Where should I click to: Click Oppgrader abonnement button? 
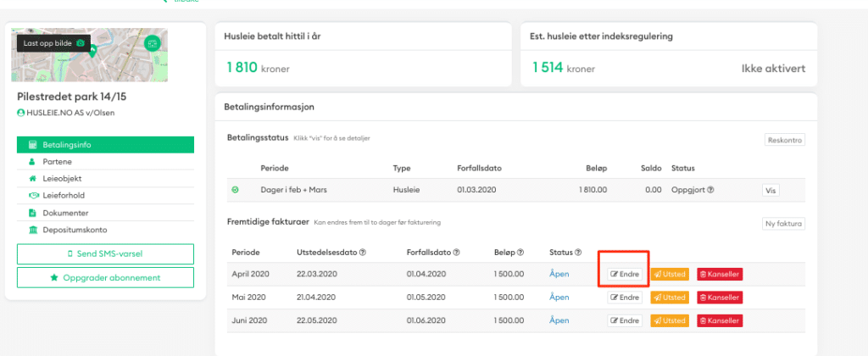(x=105, y=277)
